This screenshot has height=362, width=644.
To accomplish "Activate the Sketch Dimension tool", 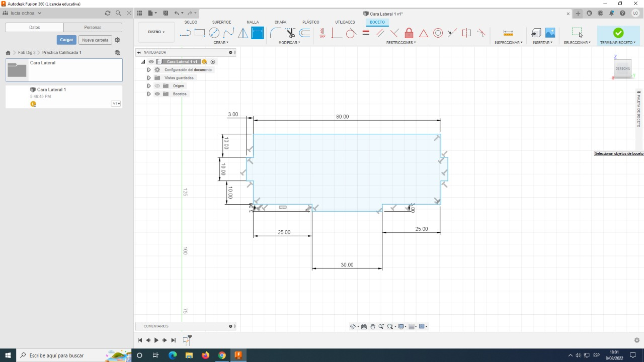I will pos(258,33).
